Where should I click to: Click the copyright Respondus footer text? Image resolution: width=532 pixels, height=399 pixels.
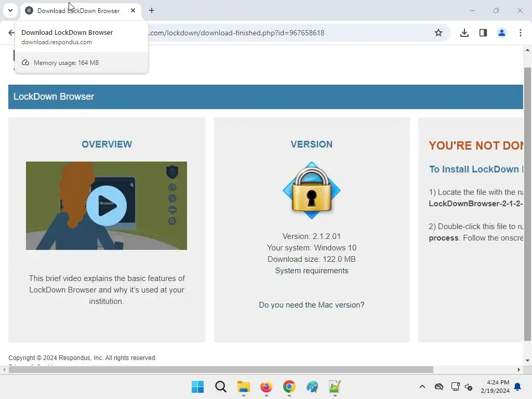[x=83, y=358]
